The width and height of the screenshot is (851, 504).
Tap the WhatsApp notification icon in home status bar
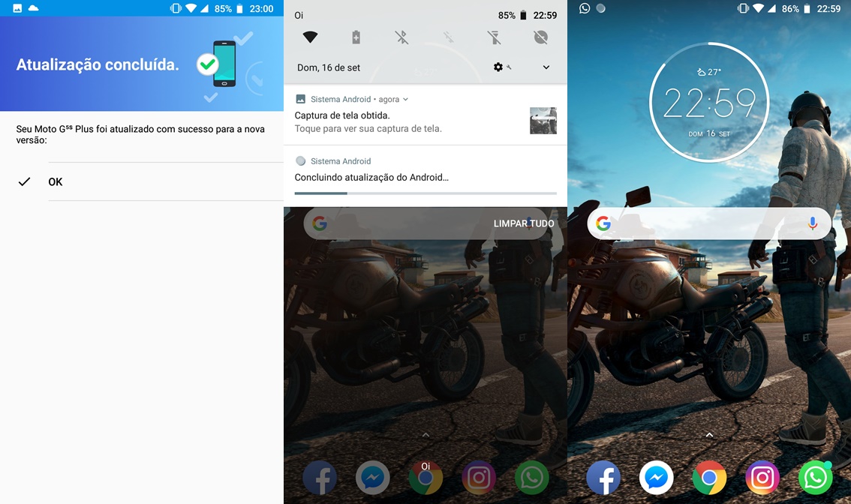(585, 8)
